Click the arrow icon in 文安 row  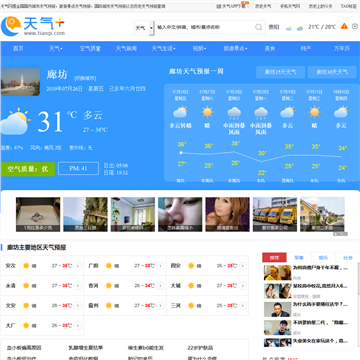(78, 305)
